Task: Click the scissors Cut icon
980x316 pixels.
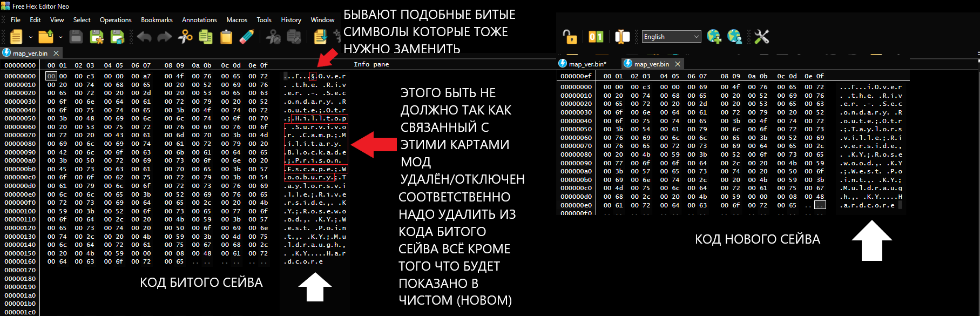Action: [185, 37]
